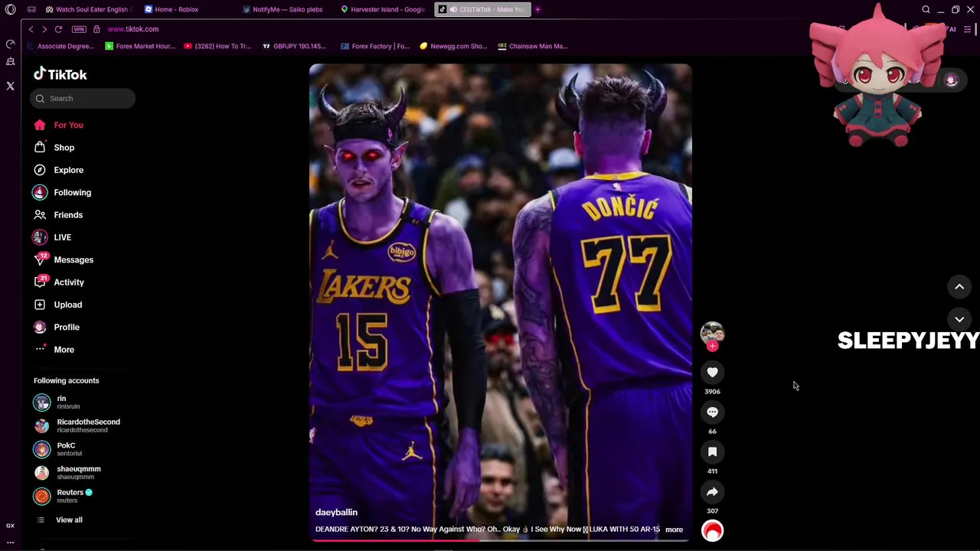Image resolution: width=980 pixels, height=551 pixels.
Task: View site security lock info
Action: pyautogui.click(x=96, y=29)
